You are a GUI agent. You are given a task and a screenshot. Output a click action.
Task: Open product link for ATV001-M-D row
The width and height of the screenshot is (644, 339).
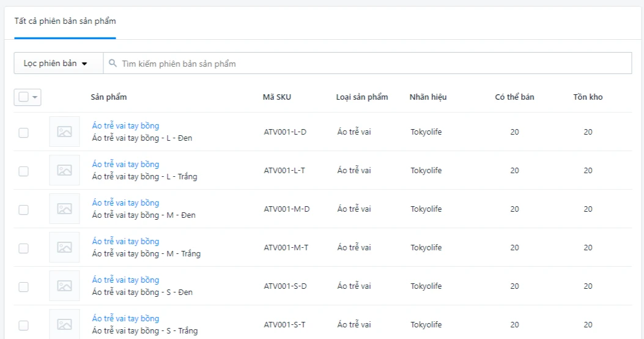[x=125, y=203]
